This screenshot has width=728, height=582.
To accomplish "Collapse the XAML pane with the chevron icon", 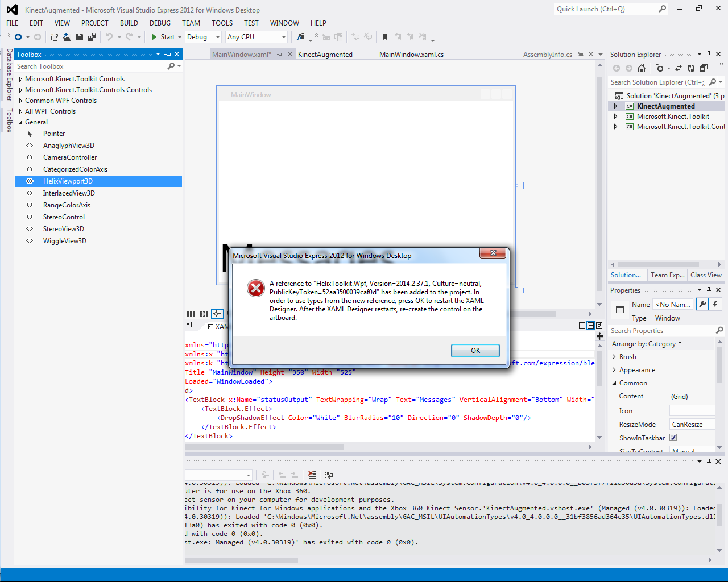I will tap(599, 326).
